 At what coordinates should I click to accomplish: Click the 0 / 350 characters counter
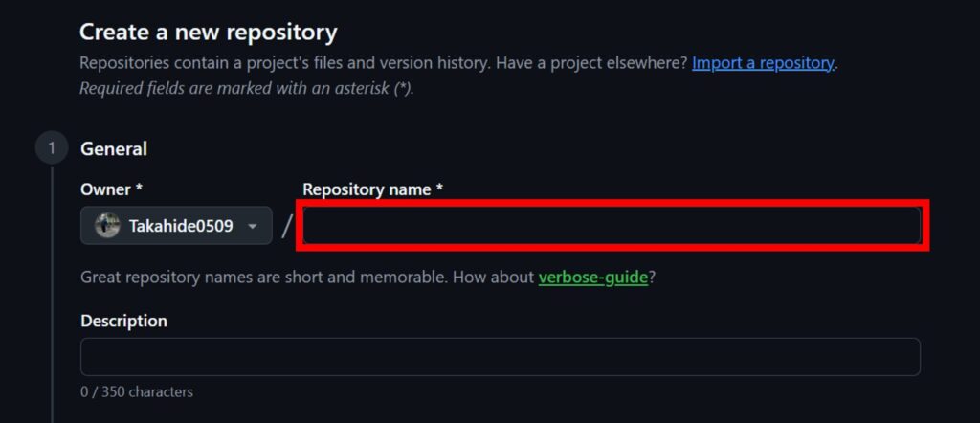coord(137,391)
